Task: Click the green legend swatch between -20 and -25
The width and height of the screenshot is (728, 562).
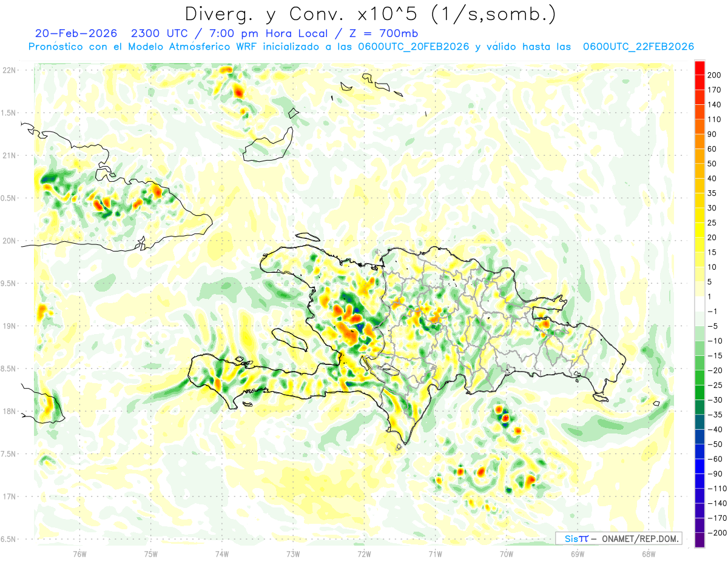Action: (699, 378)
